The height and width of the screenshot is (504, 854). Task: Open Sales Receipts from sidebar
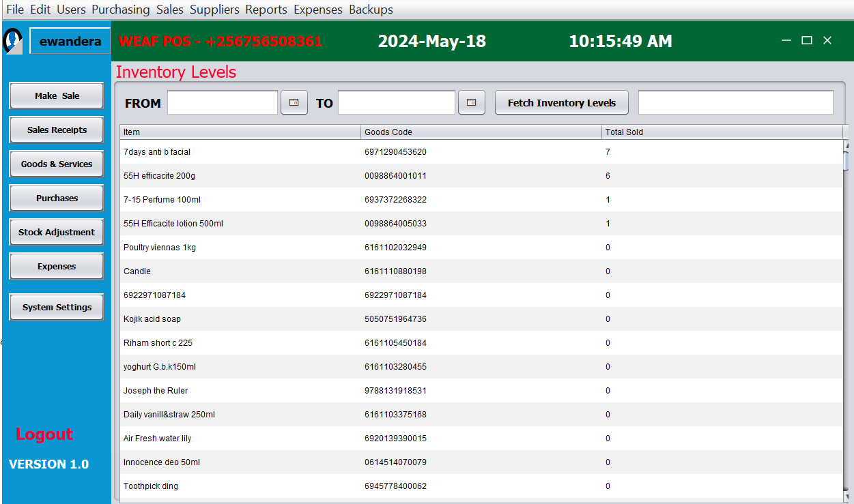point(57,130)
